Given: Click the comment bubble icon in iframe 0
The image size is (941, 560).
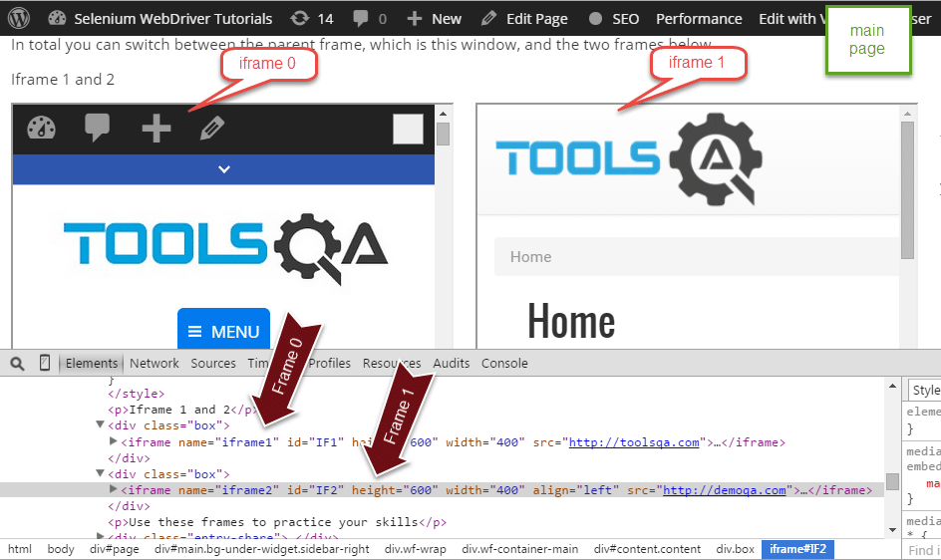Looking at the screenshot, I should [x=98, y=128].
